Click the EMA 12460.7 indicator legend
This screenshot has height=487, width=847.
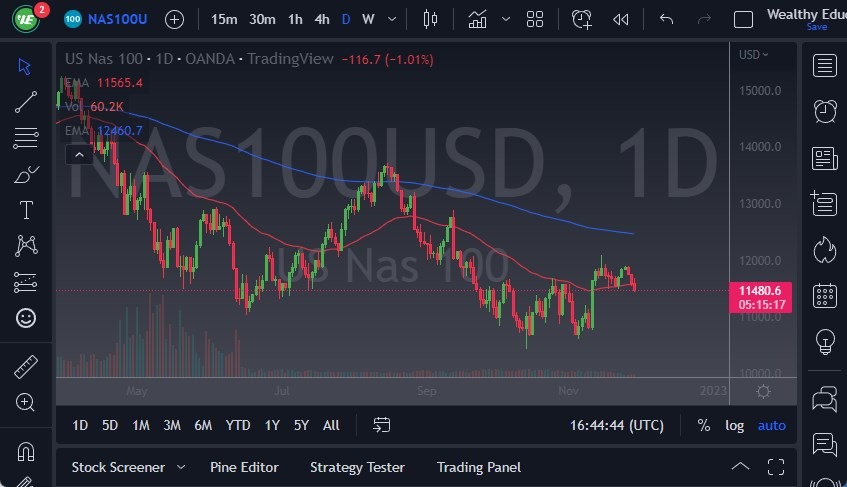tap(104, 130)
